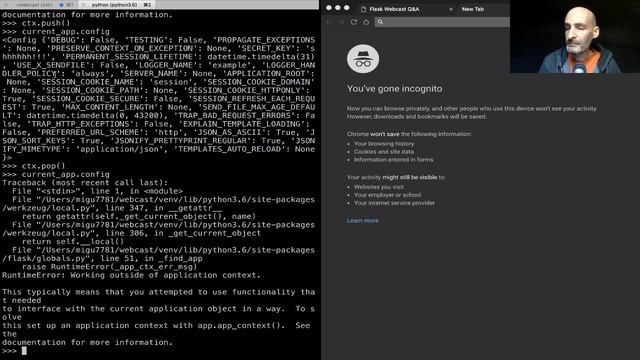Click "Cookies and site data" bullet
This screenshot has height=360, width=640.
(384, 151)
